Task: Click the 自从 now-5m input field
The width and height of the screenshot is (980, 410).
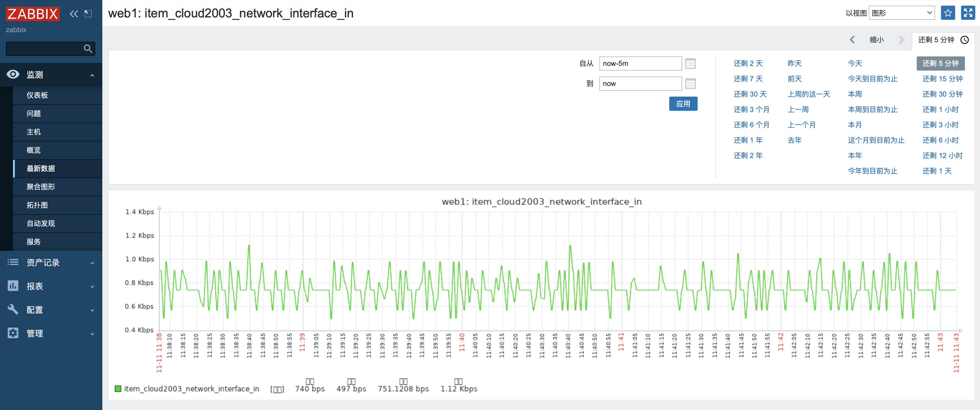Action: tap(640, 64)
